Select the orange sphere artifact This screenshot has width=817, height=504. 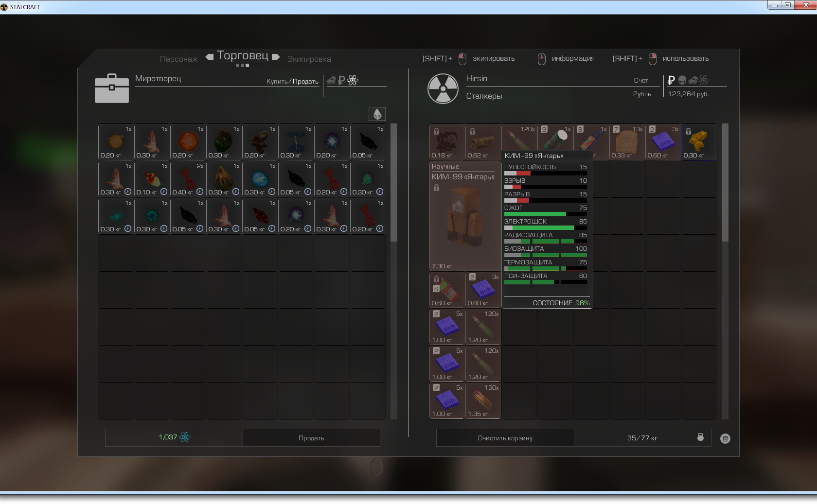point(116,142)
